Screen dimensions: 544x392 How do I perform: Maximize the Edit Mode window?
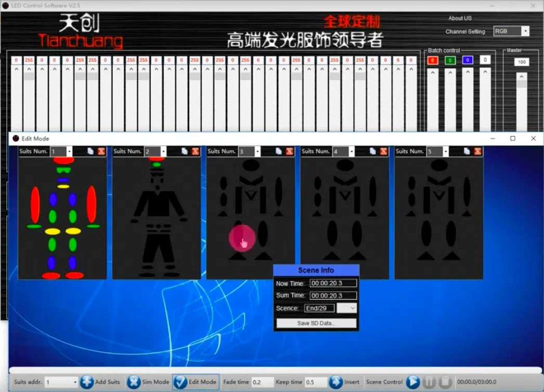click(513, 138)
